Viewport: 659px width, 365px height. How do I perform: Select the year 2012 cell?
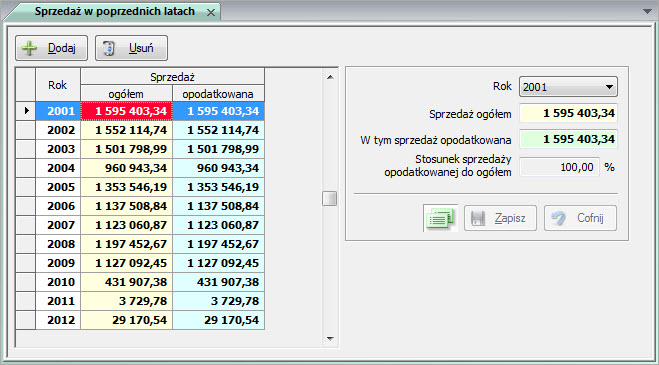(x=58, y=320)
